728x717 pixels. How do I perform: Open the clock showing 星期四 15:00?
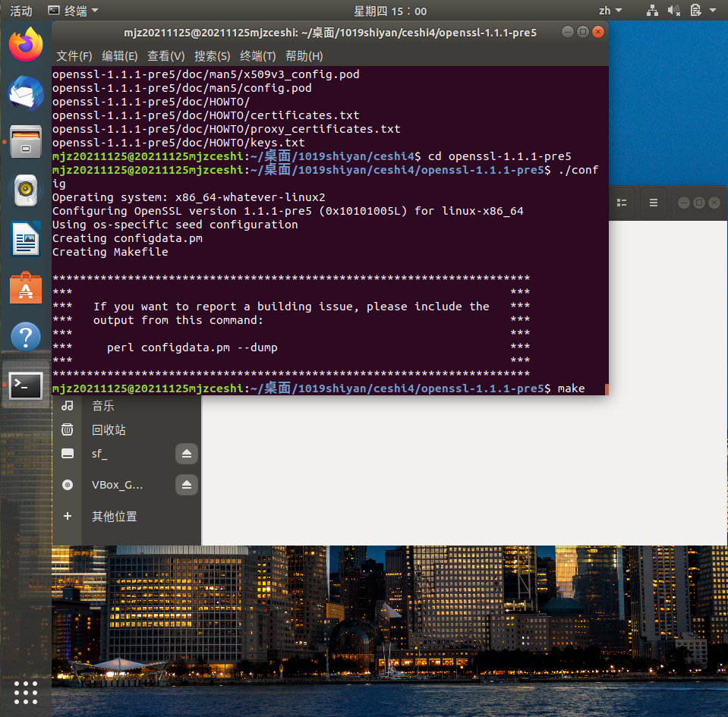pos(390,11)
